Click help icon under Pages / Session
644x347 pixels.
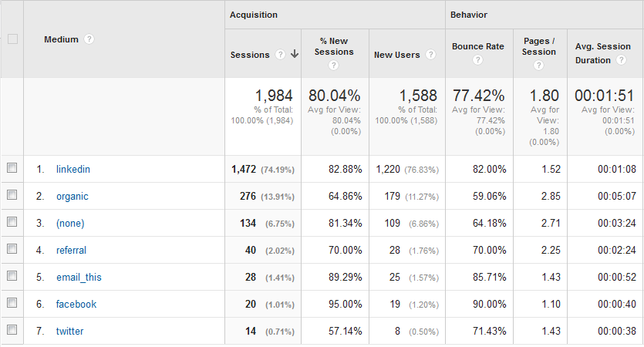pos(539,66)
